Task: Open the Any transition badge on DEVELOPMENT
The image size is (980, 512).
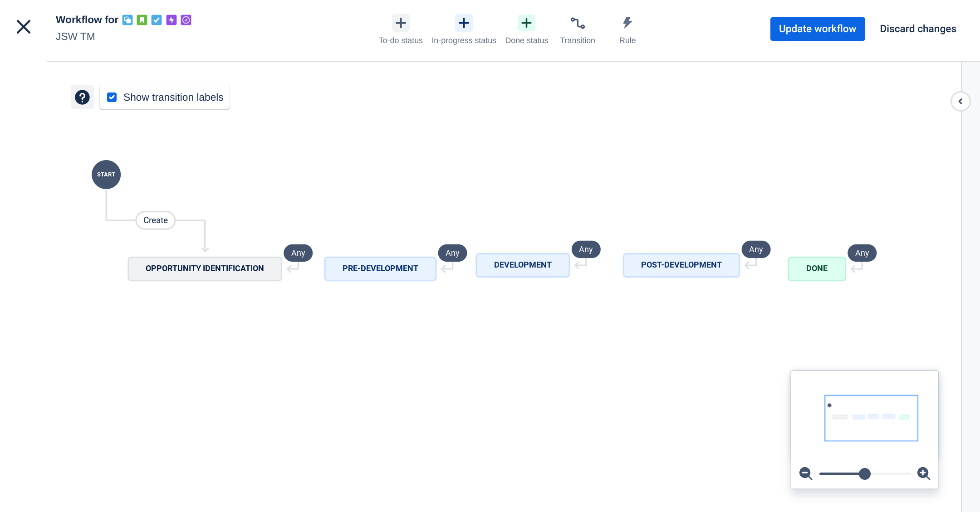Action: click(x=586, y=249)
